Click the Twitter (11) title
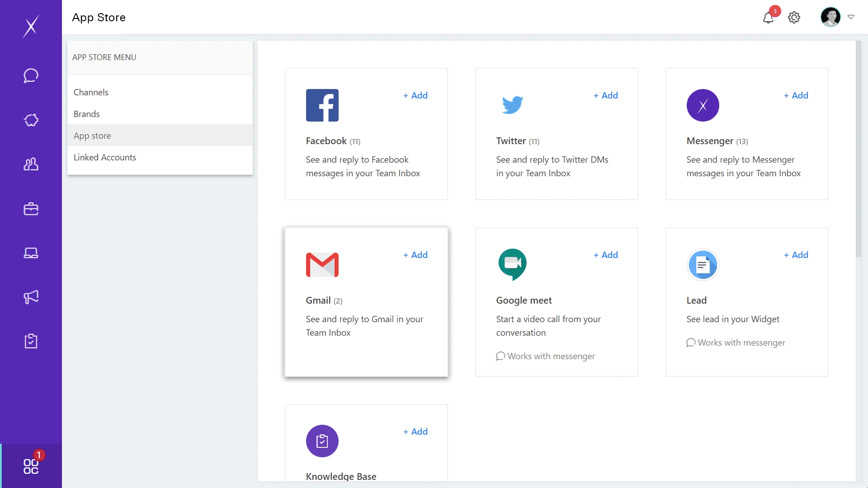Viewport: 868px width, 488px height. point(518,141)
